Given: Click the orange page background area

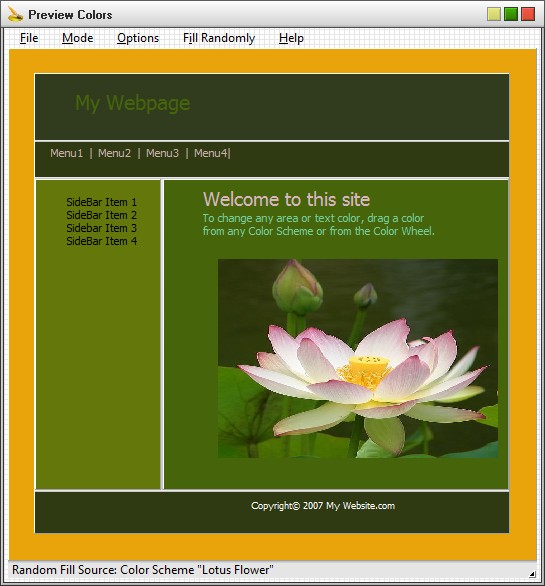Looking at the screenshot, I should point(22,299).
